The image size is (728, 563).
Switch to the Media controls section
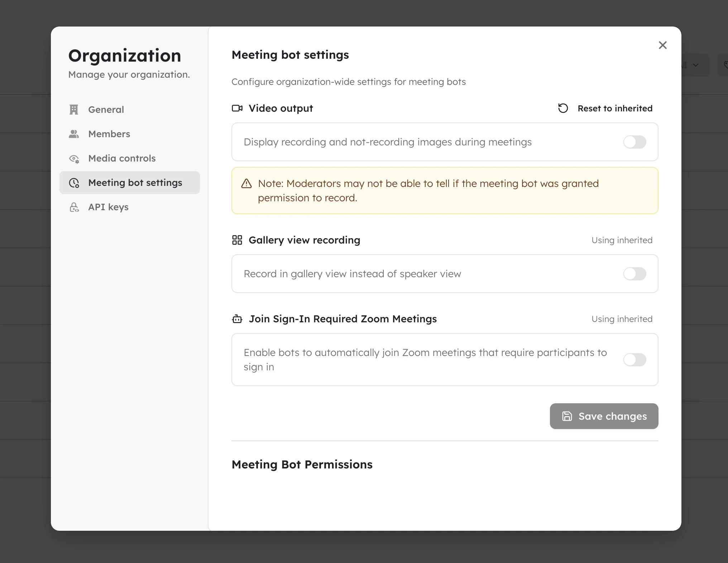click(x=122, y=158)
